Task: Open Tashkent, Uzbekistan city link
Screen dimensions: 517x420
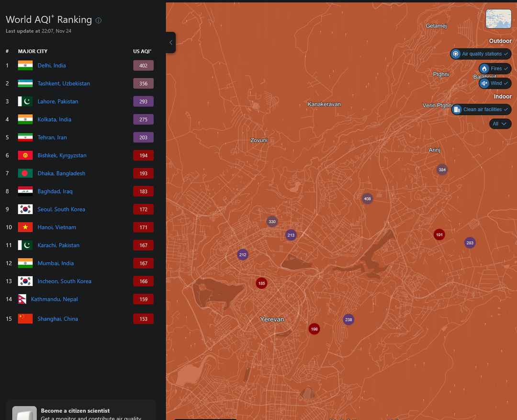Action: (x=64, y=84)
